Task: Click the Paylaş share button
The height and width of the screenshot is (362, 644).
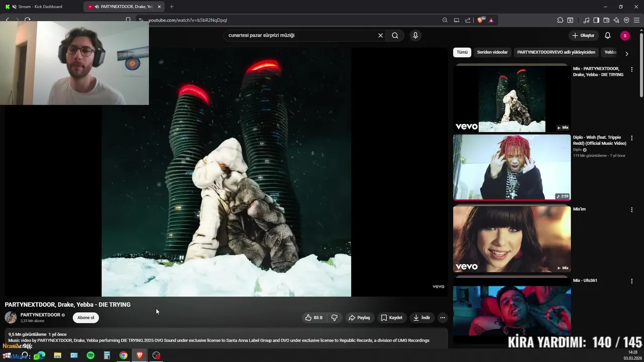Action: click(x=359, y=318)
